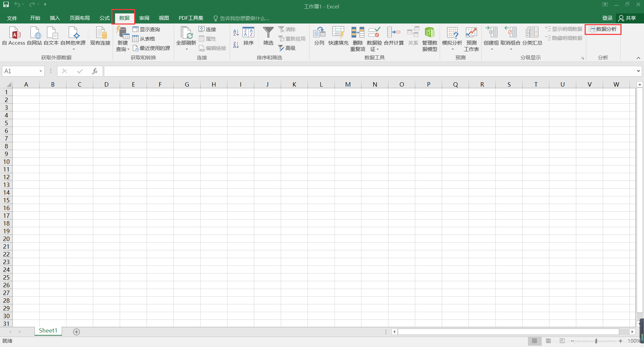Open the 分级显示 outline dialog launcher

click(x=583, y=58)
